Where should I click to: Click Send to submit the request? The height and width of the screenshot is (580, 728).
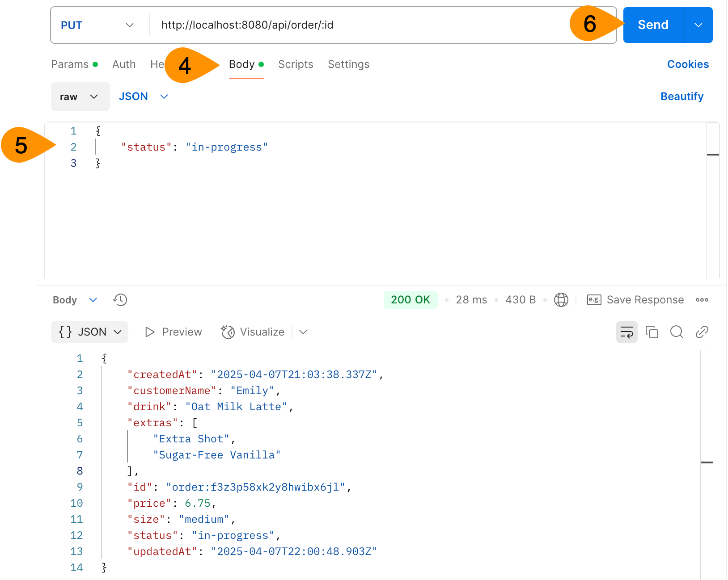click(x=652, y=25)
